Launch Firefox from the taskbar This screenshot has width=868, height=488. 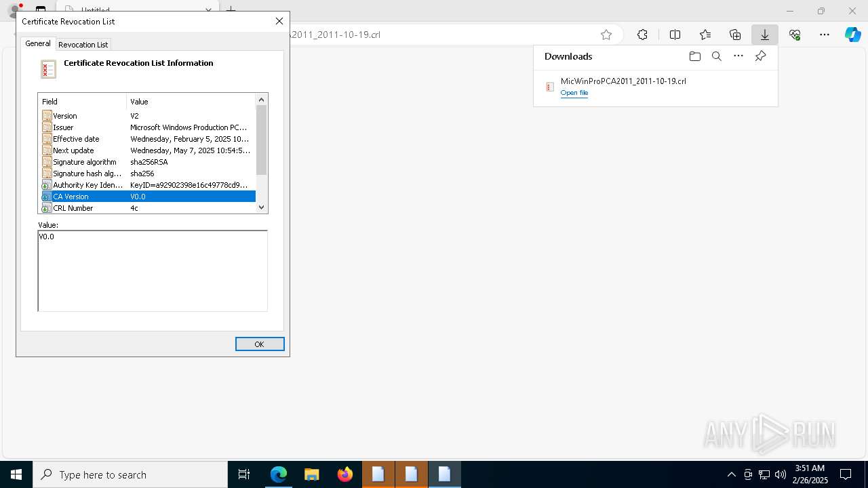(x=345, y=474)
